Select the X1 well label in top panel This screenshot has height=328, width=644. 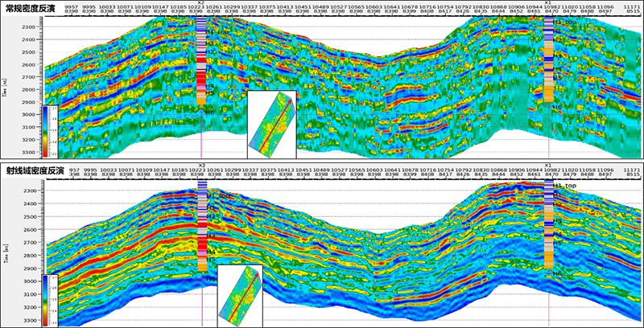pyautogui.click(x=548, y=3)
